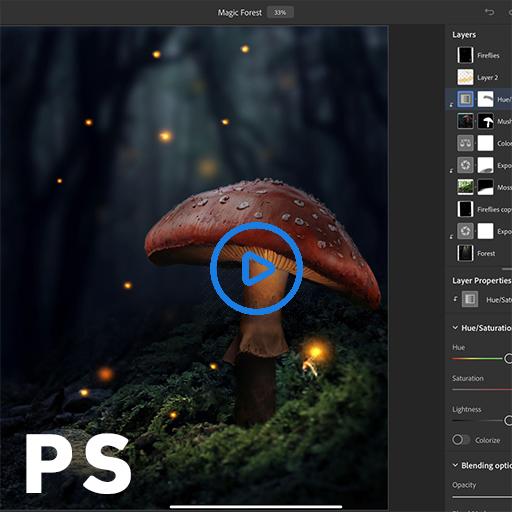Open the Mushroom layer mask thumbnail
The height and width of the screenshot is (512, 512).
click(485, 121)
